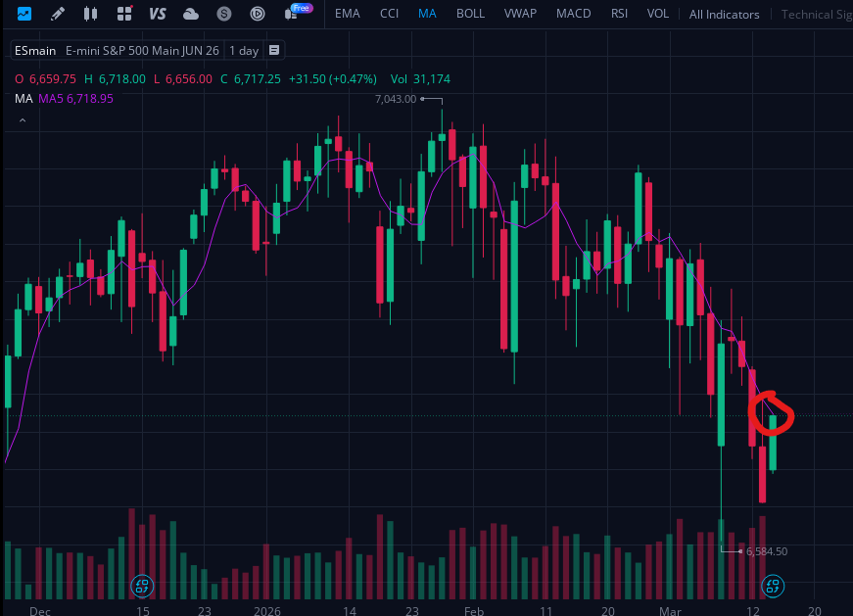
Task: Click the S dollar coin icon
Action: click(x=224, y=14)
